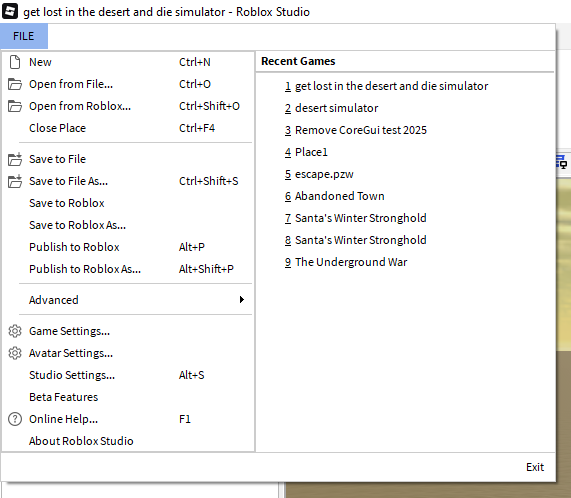Click the Exit button

click(x=535, y=467)
